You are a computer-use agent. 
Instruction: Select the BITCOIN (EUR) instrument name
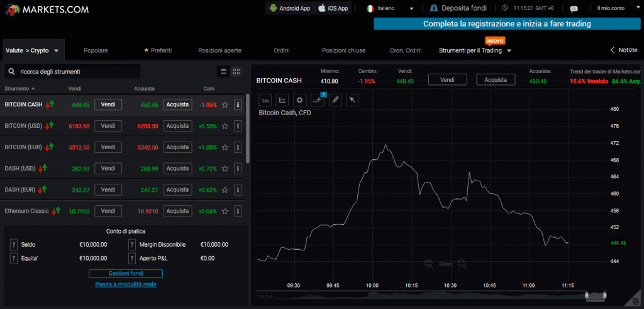(23, 147)
